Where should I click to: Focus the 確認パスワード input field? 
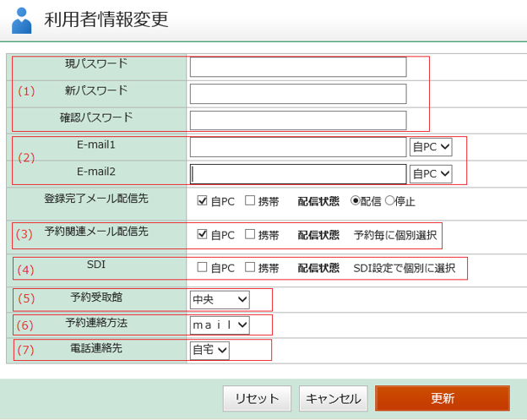(x=298, y=120)
